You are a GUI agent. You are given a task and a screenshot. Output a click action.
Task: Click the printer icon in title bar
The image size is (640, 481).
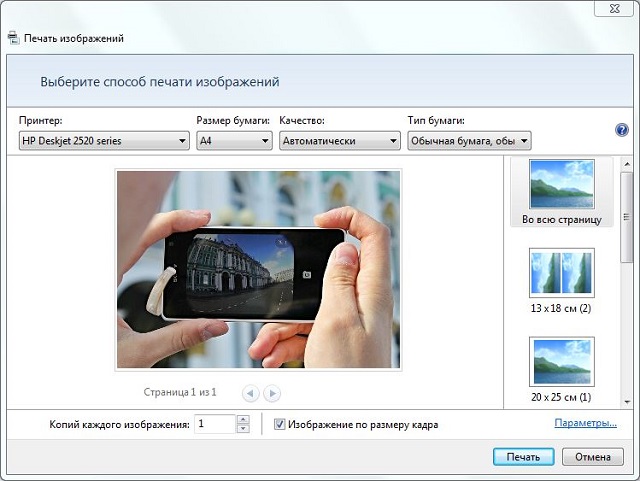[x=13, y=38]
